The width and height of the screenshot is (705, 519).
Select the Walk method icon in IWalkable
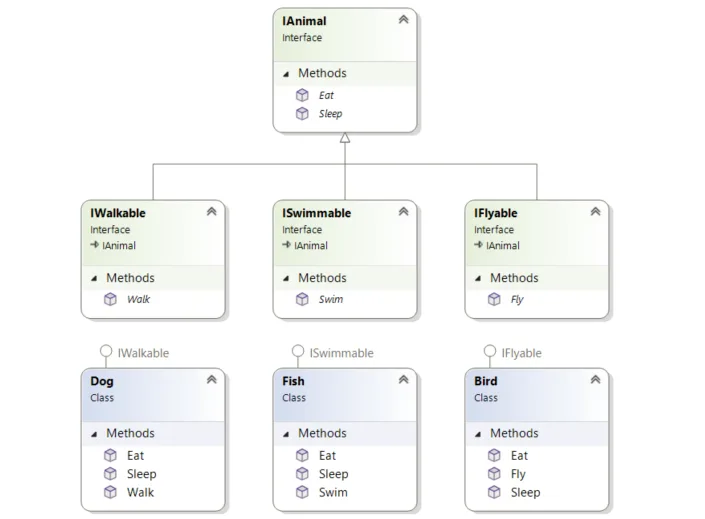[110, 299]
